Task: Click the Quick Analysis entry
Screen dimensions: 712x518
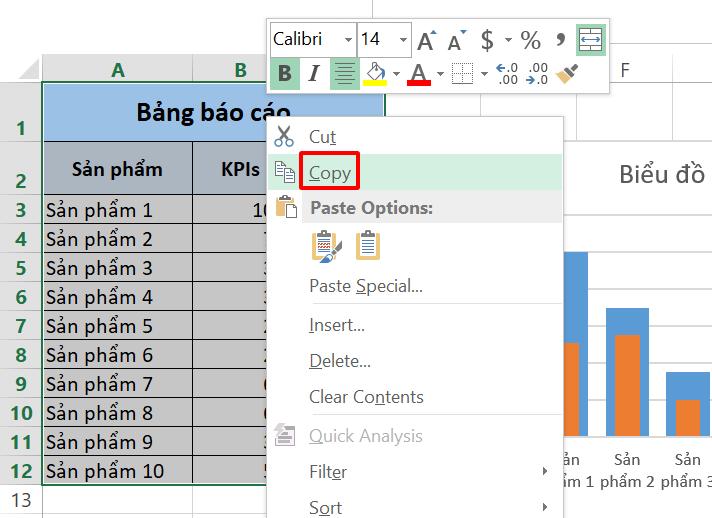Action: [x=415, y=436]
